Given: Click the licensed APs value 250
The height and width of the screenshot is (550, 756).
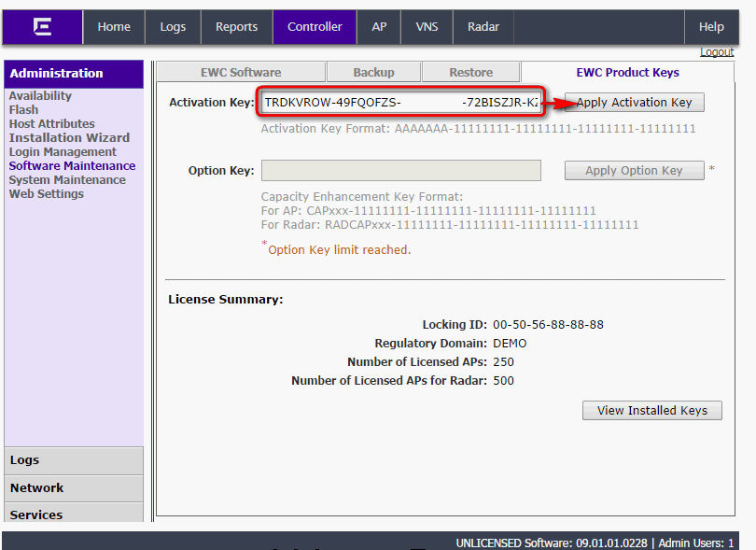Looking at the screenshot, I should (x=503, y=362).
